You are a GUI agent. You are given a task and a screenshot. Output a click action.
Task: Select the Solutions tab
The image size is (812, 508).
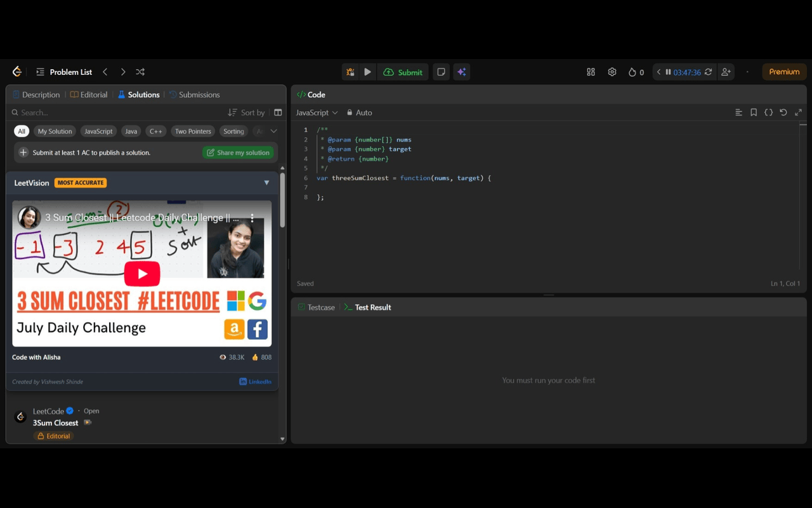tap(139, 95)
